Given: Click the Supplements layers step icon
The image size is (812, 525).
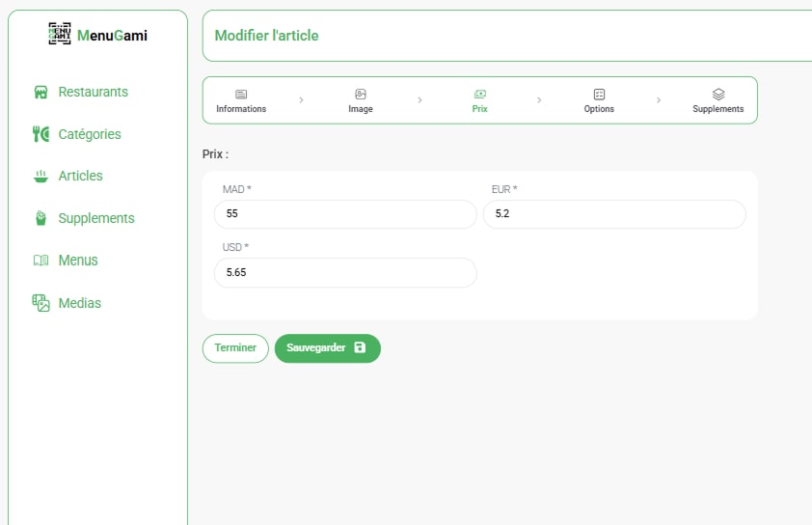Looking at the screenshot, I should tap(718, 94).
